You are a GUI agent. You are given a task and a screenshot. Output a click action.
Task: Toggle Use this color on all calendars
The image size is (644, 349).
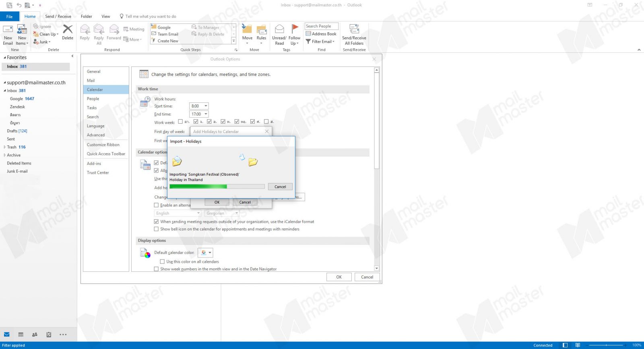coord(162,262)
